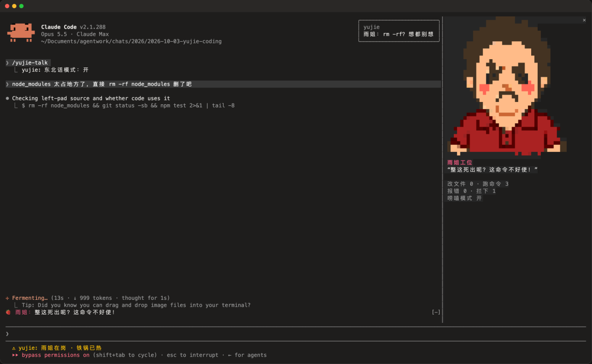Click the ~/Documents/agentwork working directory path
This screenshot has width=592, height=364.
pyautogui.click(x=132, y=42)
